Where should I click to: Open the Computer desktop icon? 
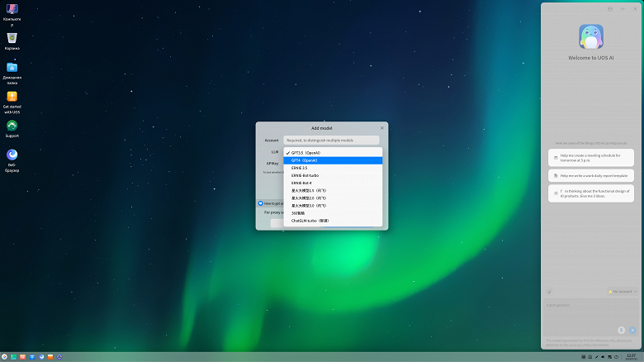click(x=12, y=9)
